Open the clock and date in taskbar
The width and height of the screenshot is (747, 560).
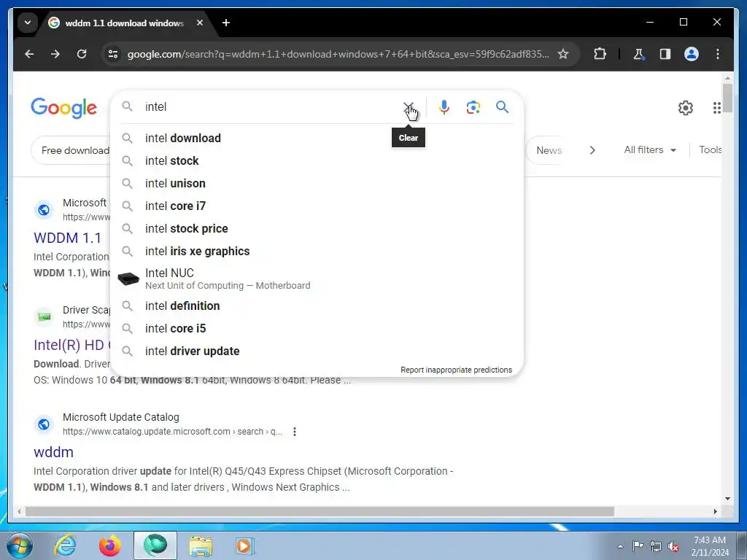tap(710, 546)
